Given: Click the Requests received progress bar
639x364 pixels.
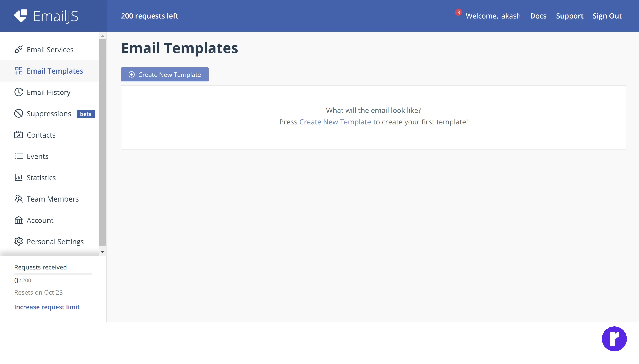Looking at the screenshot, I should pyautogui.click(x=53, y=274).
